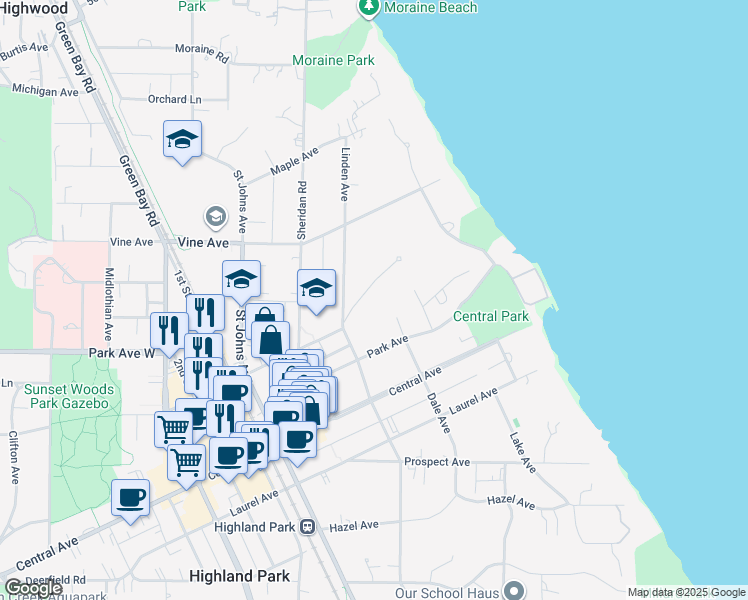Select the school marker beside Linden Ave

tap(316, 290)
